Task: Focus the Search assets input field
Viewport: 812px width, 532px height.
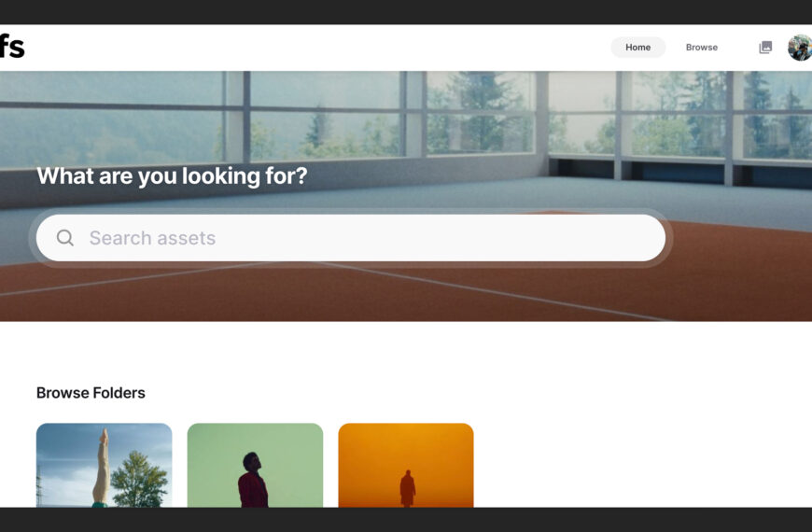Action: [351, 238]
